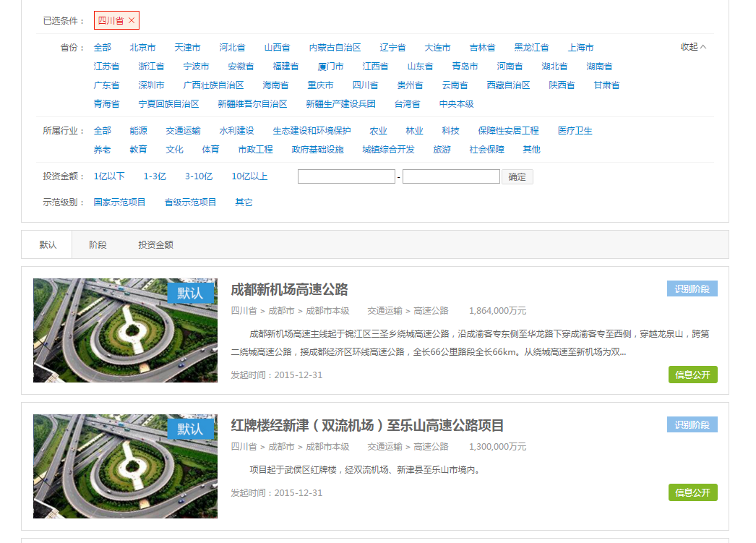Image resolution: width=756 pixels, height=543 pixels.
Task: Select 四川省 in the province list
Action: (366, 85)
